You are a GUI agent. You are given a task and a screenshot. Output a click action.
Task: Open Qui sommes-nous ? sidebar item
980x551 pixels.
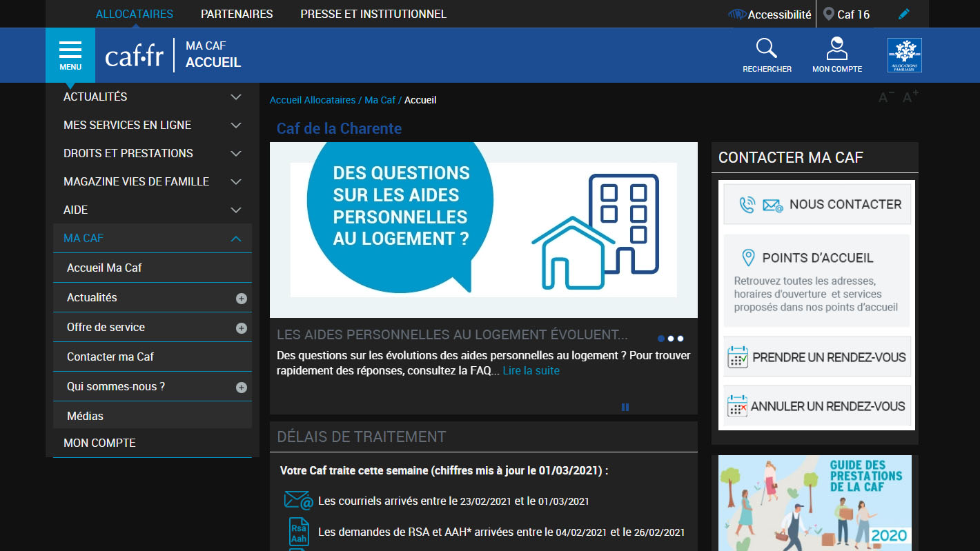pos(116,386)
